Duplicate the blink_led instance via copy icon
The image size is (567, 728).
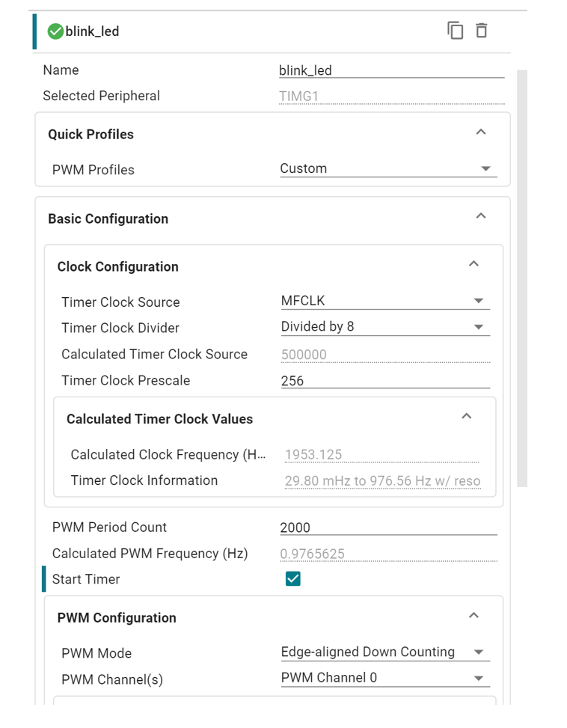tap(456, 31)
